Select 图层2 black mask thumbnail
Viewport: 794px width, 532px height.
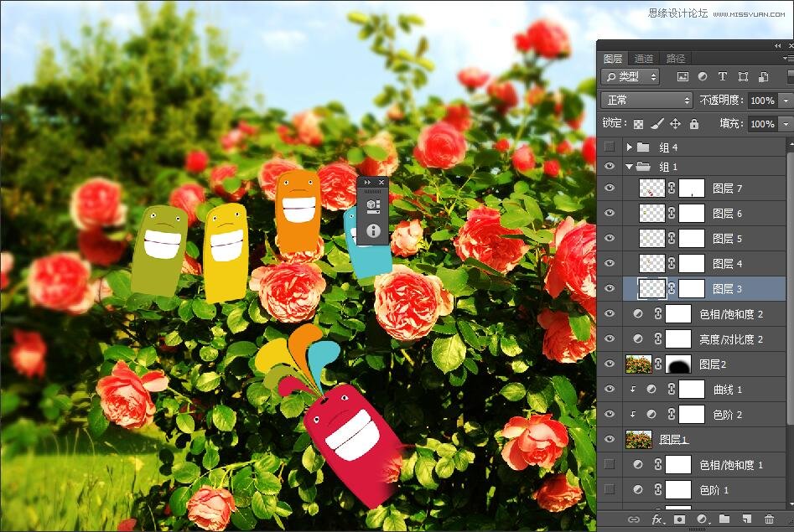(x=678, y=364)
